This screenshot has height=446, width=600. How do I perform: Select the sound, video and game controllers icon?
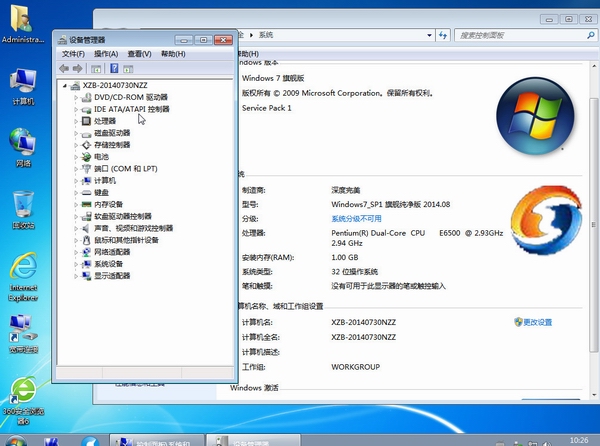86,228
